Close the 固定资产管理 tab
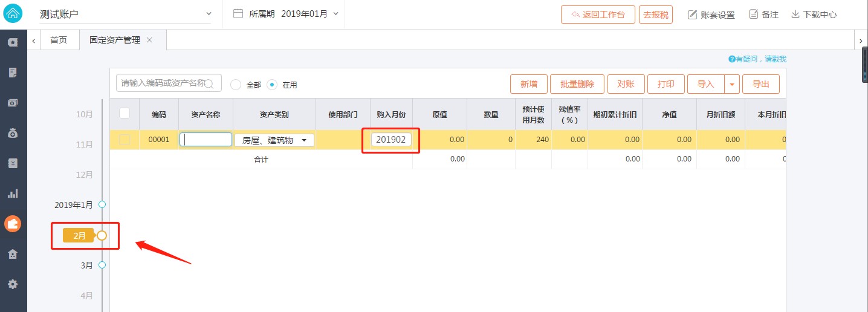This screenshot has width=868, height=312. click(149, 40)
